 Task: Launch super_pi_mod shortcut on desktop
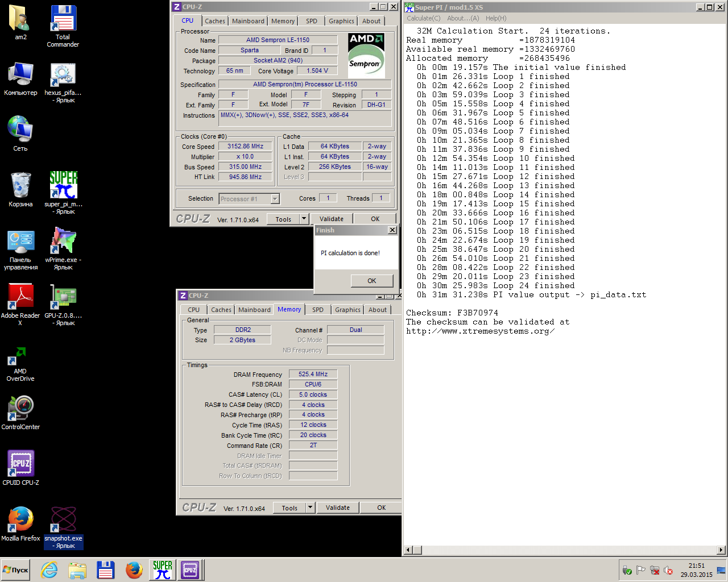click(x=63, y=193)
